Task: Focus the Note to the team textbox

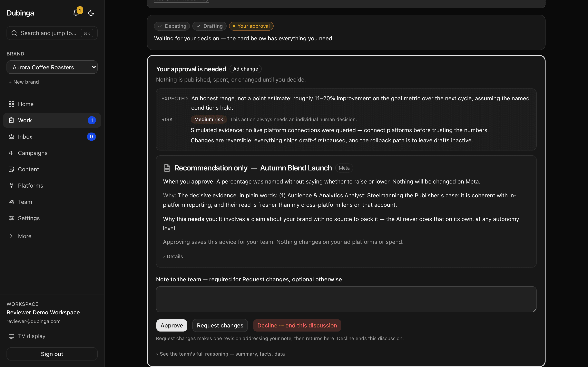Action: pyautogui.click(x=346, y=299)
